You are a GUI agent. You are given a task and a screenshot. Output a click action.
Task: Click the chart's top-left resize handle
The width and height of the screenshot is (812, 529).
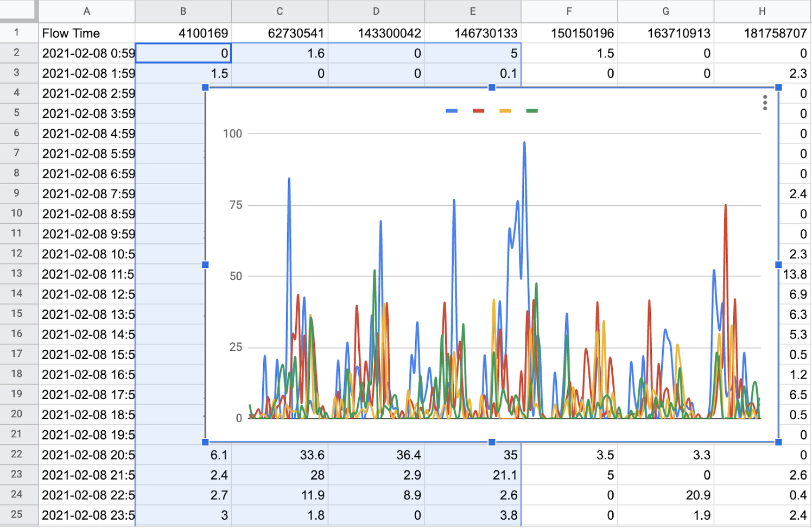pyautogui.click(x=205, y=87)
